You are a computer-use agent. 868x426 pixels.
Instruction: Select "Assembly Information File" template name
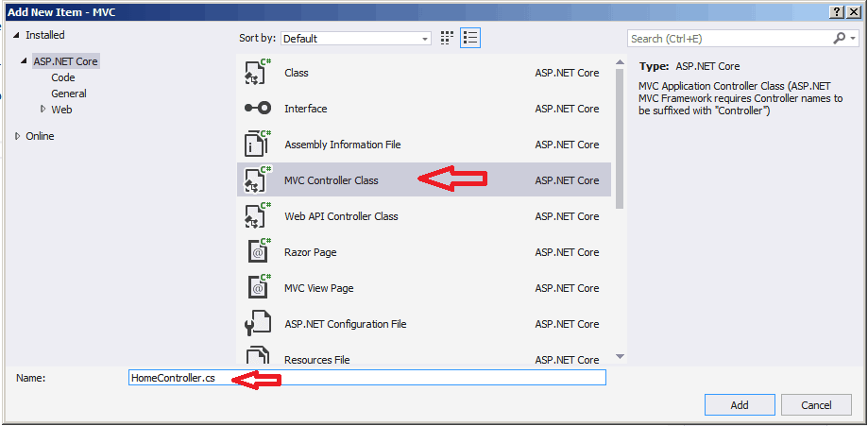point(343,145)
